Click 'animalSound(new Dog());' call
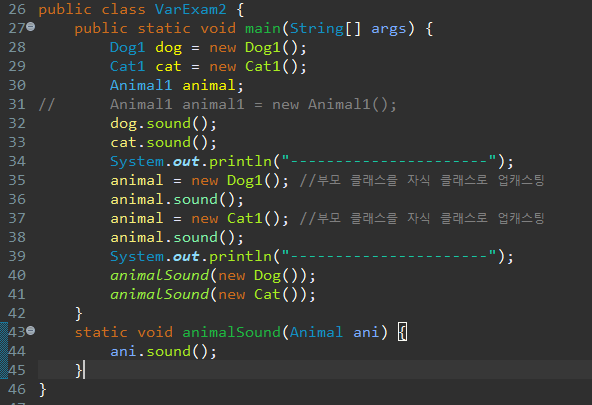This screenshot has height=405, width=592. pyautogui.click(x=213, y=276)
